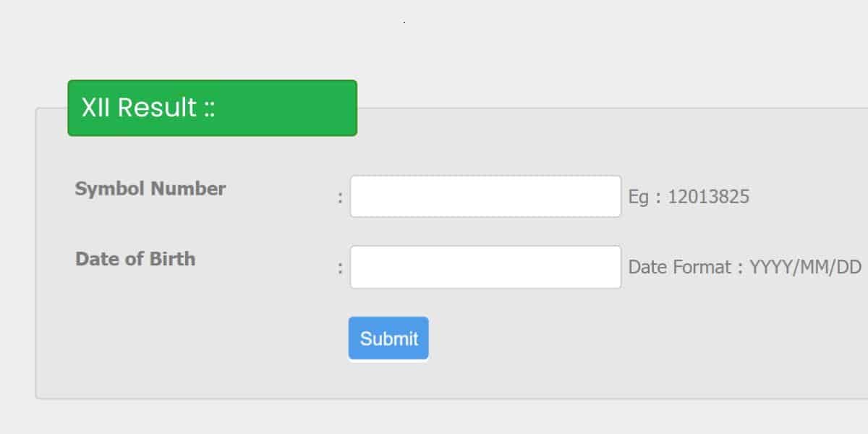Click the colon before the Date of Birth field
The image size is (868, 434).
coord(340,268)
